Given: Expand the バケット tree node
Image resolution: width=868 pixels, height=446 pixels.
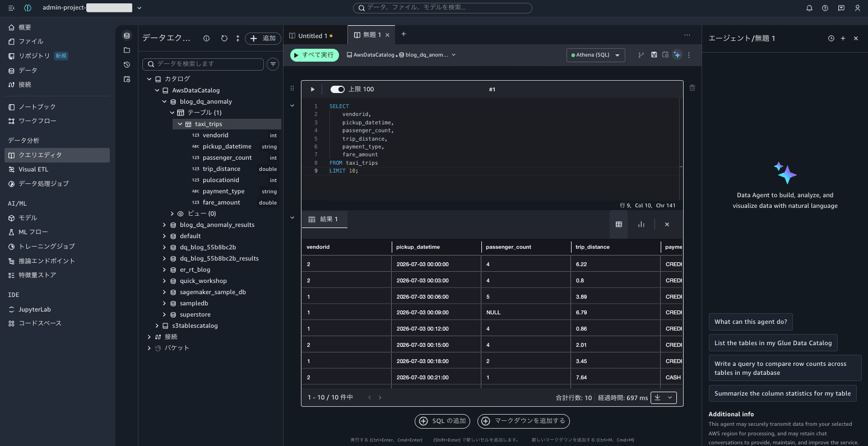Looking at the screenshot, I should (149, 348).
